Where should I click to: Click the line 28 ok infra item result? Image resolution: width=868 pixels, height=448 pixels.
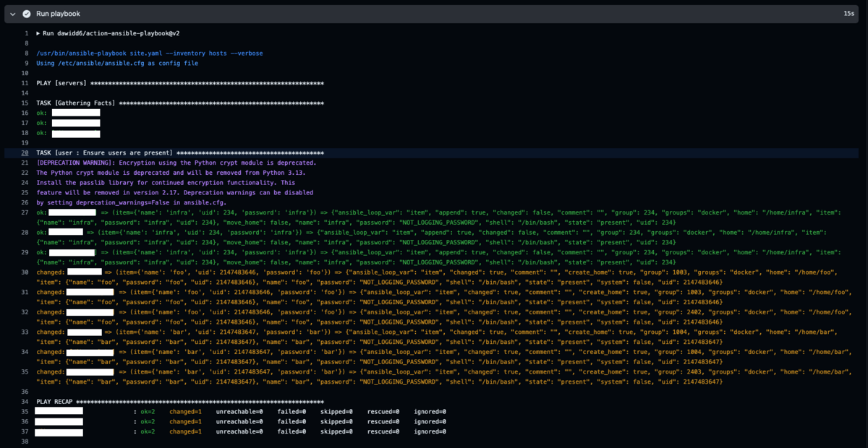433,238
